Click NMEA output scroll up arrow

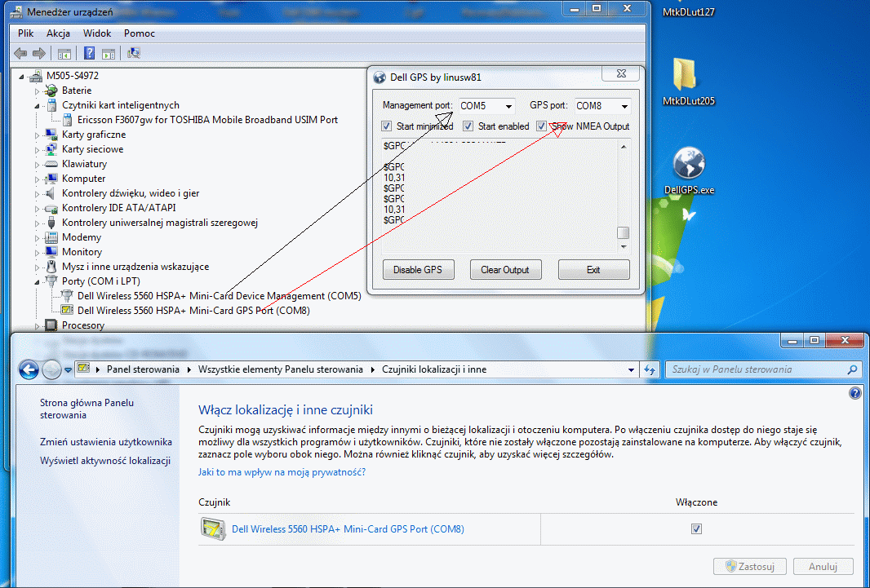coord(623,147)
